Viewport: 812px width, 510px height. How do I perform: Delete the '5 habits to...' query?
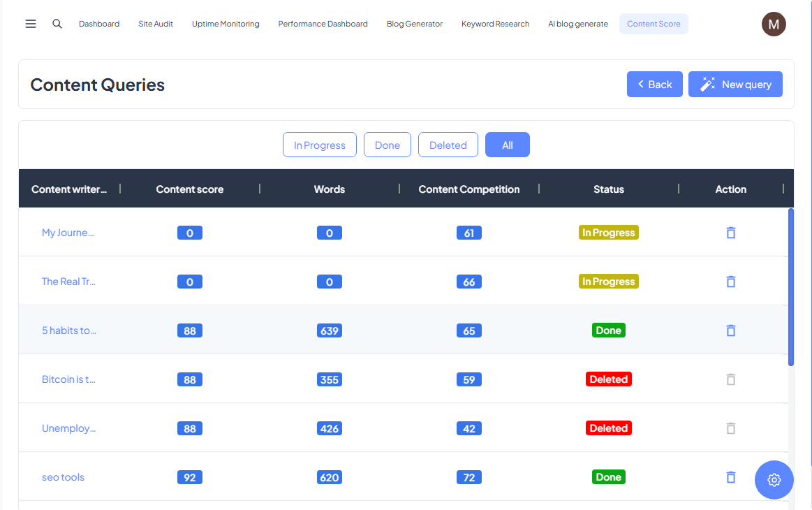coord(730,330)
